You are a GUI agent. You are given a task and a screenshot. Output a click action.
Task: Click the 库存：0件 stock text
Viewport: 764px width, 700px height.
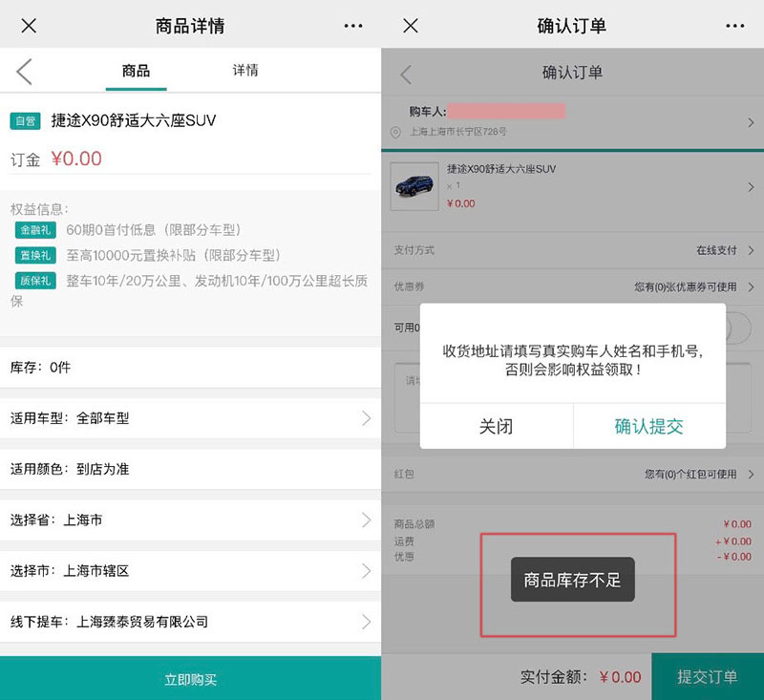[x=40, y=368]
